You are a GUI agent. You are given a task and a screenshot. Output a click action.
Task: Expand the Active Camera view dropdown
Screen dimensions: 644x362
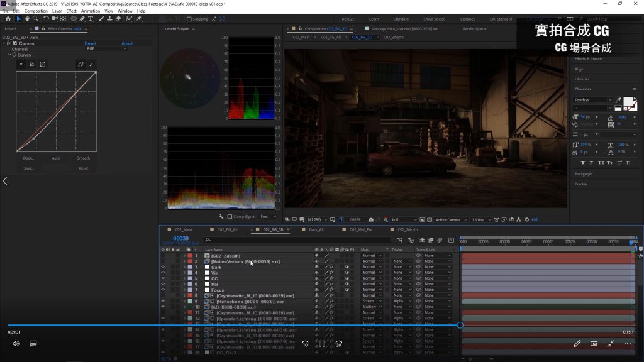[451, 220]
